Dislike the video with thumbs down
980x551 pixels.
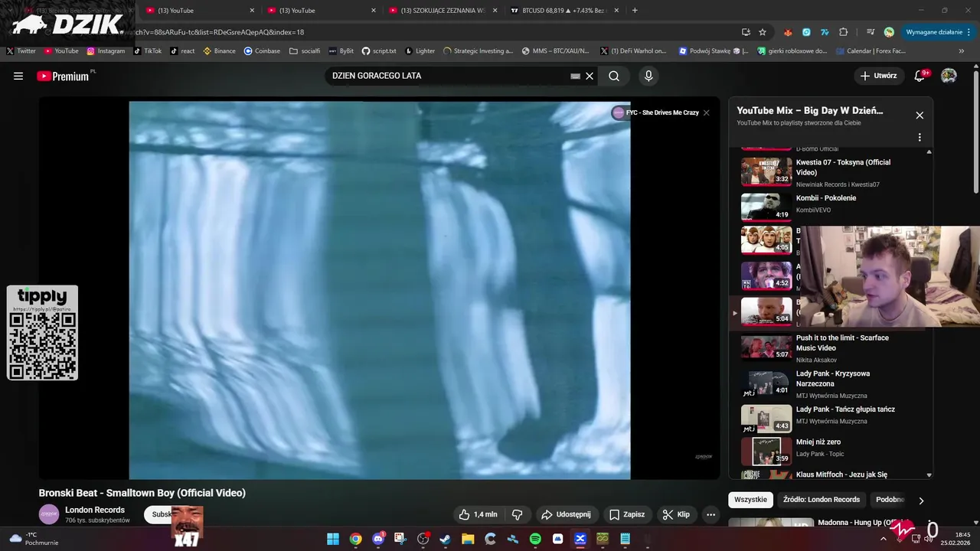(517, 514)
